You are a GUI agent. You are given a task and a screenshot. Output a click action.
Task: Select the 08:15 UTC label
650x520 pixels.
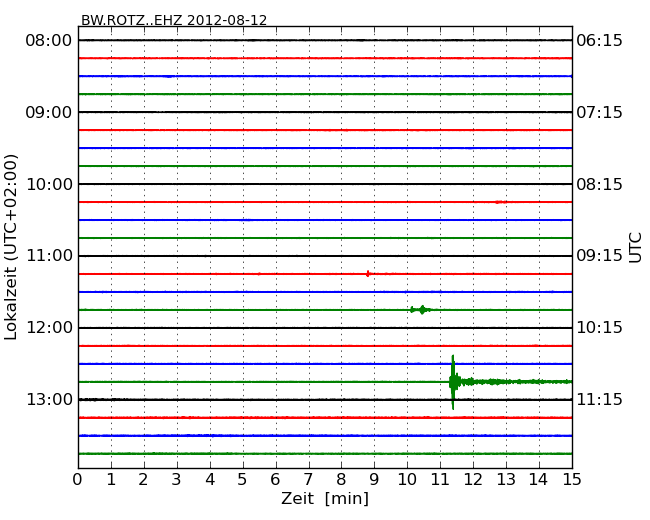599,184
